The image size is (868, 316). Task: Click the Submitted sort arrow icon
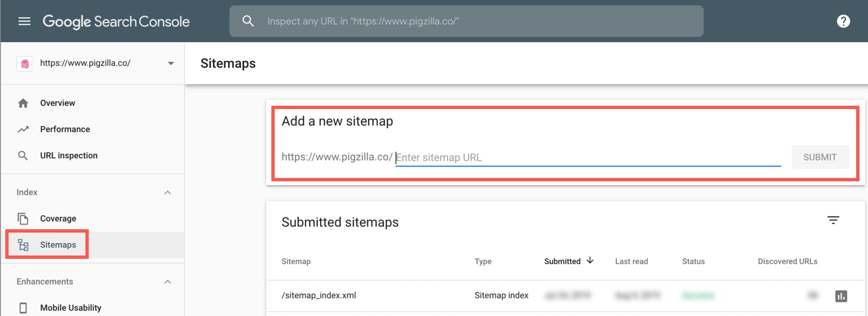589,261
